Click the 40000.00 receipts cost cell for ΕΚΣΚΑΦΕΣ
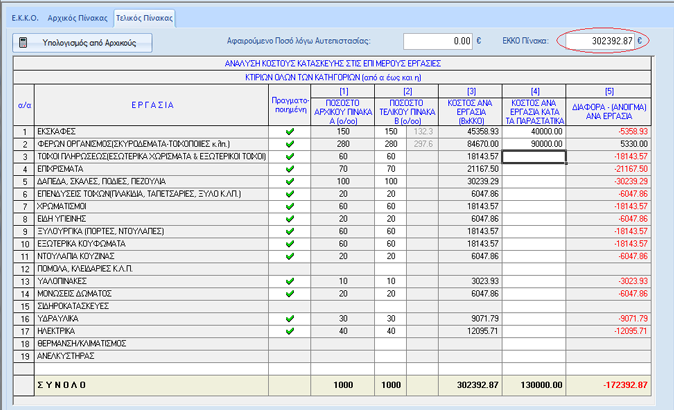The image size is (674, 410). pos(533,132)
